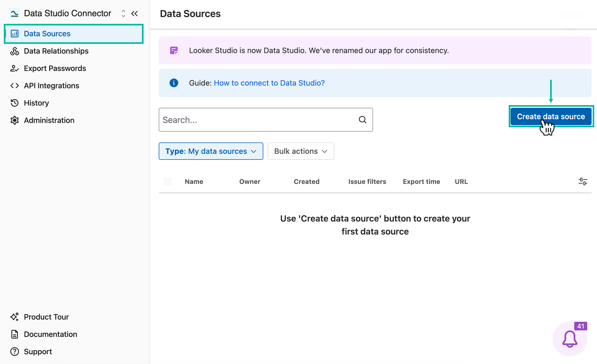Open notifications bell with 41 badge
597x364 pixels.
click(570, 339)
